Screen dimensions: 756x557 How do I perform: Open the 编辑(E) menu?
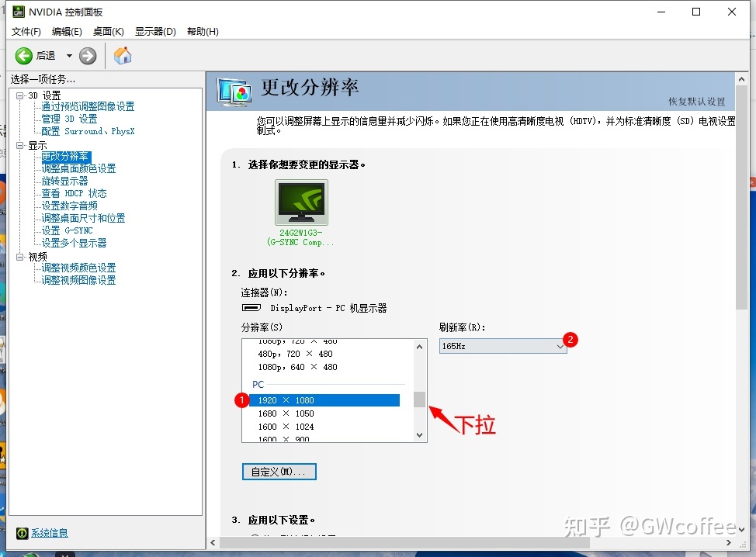[67, 31]
